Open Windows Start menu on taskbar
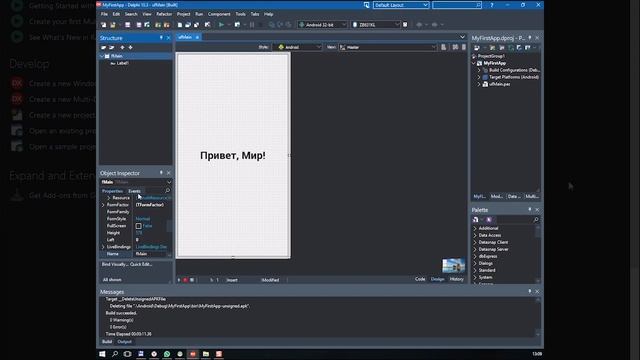This screenshot has height=360, width=640. tap(102, 354)
